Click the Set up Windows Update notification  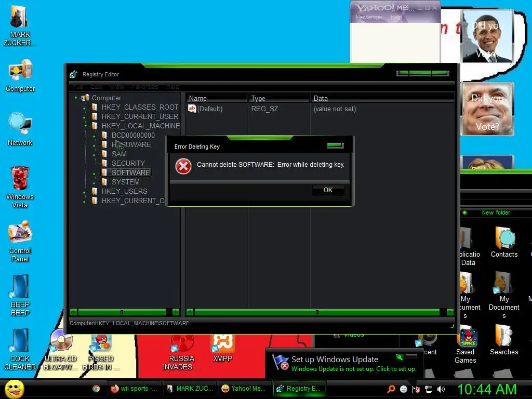point(344,363)
